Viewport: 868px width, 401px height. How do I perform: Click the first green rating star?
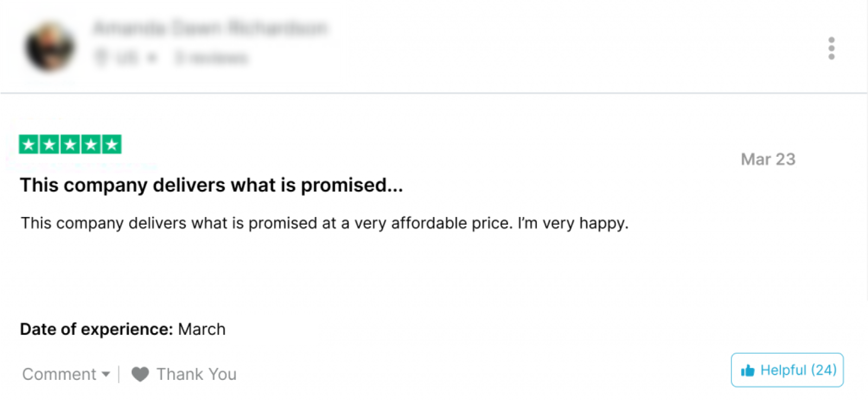coord(29,144)
